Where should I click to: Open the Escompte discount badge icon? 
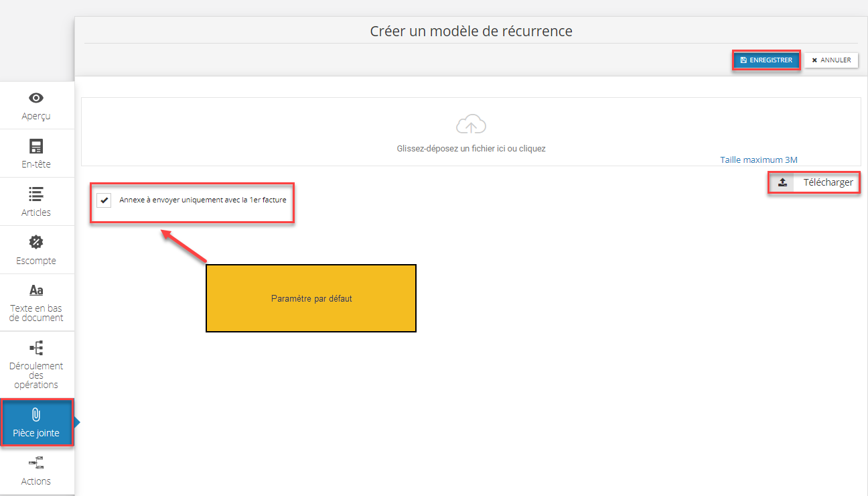pos(36,243)
